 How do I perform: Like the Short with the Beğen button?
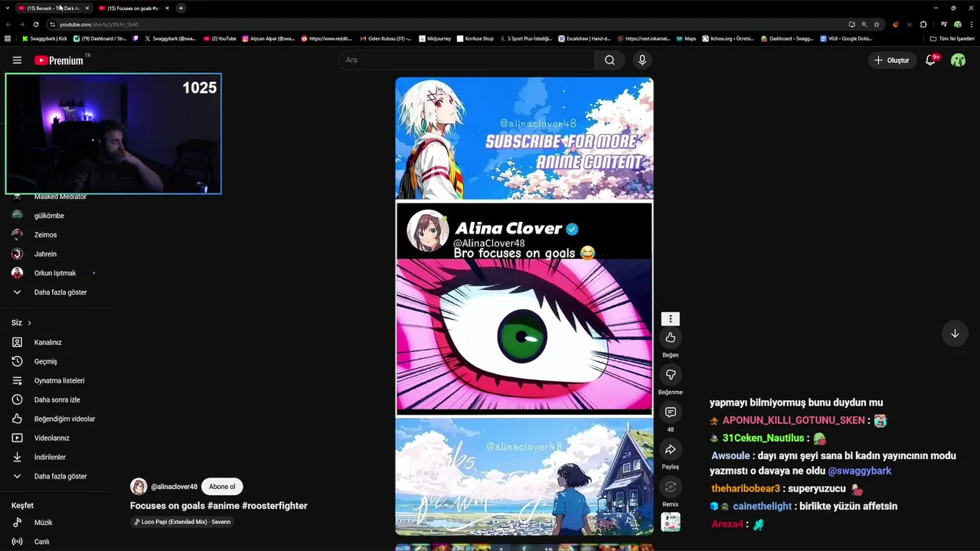click(x=671, y=337)
